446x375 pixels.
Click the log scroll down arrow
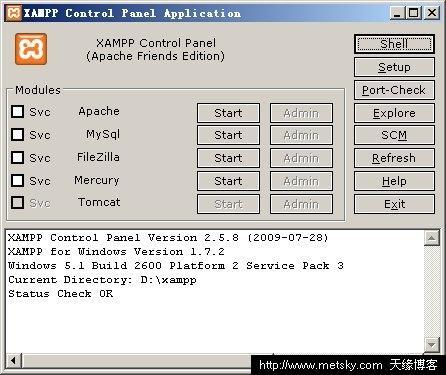(431, 344)
